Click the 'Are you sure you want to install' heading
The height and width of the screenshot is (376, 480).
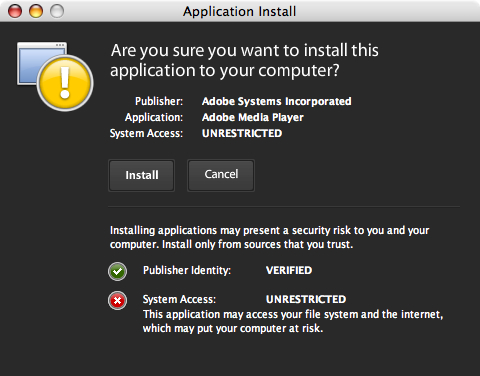point(245,60)
